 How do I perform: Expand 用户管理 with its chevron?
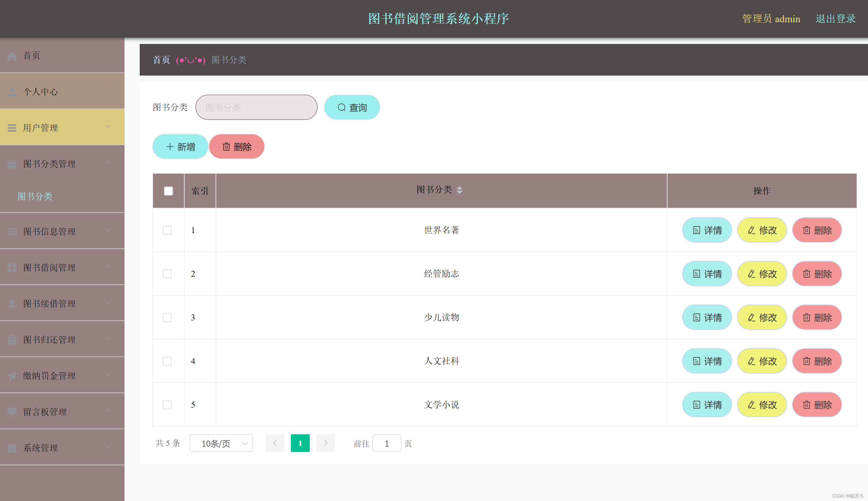point(108,127)
